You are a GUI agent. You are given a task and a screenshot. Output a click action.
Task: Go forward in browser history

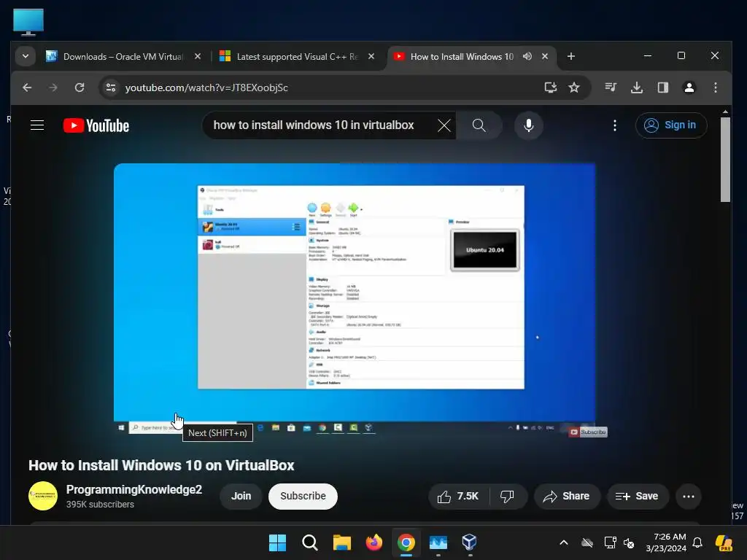click(53, 87)
